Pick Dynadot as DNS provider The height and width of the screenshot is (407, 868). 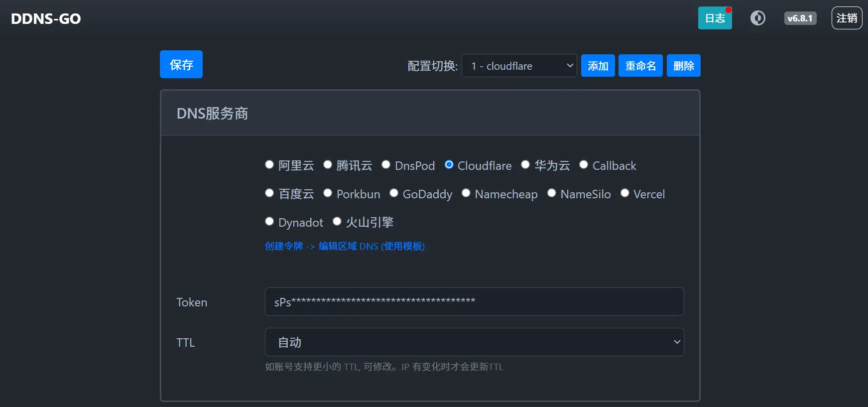coord(269,221)
